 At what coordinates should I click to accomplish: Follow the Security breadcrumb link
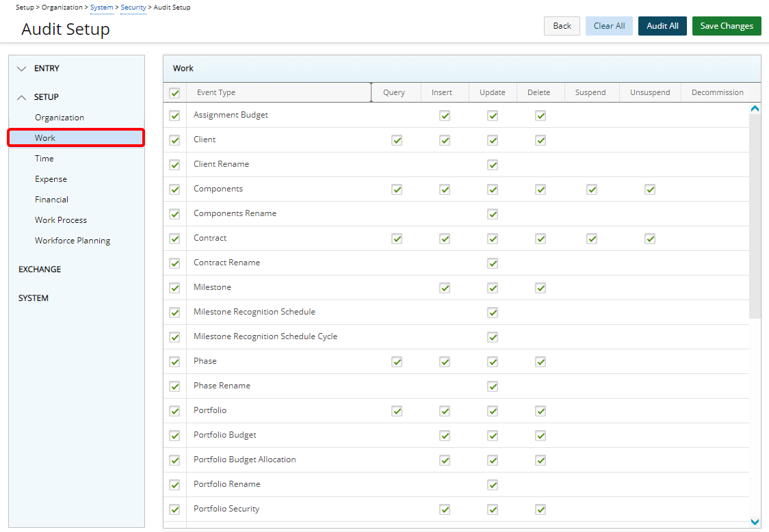click(x=133, y=8)
